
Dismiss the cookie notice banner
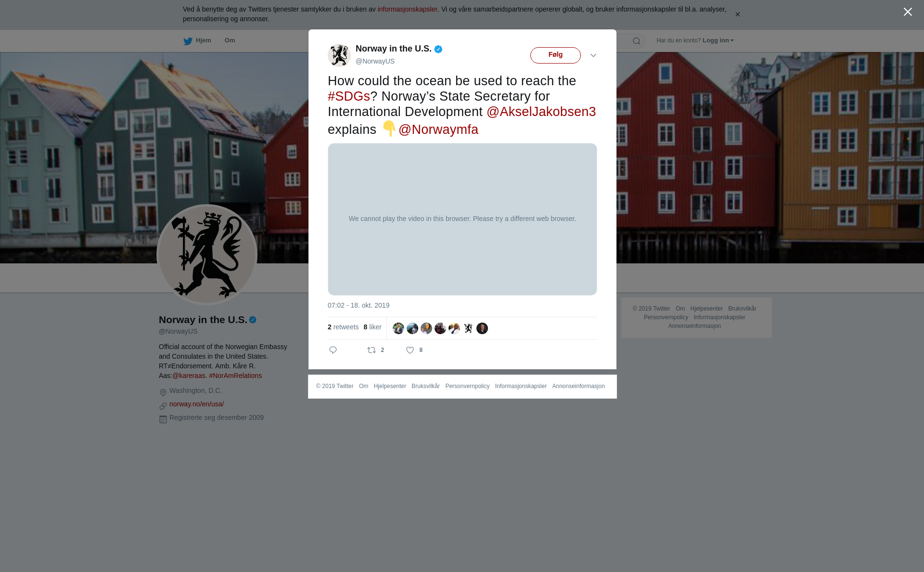tap(737, 14)
